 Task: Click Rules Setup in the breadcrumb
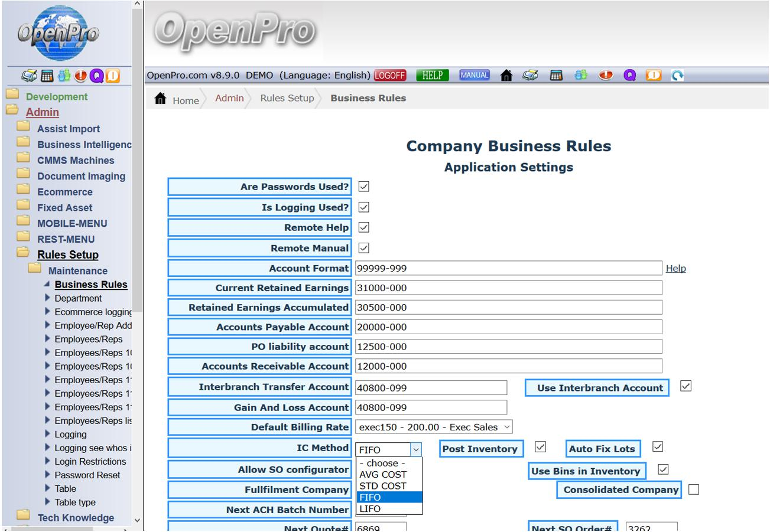pos(287,98)
